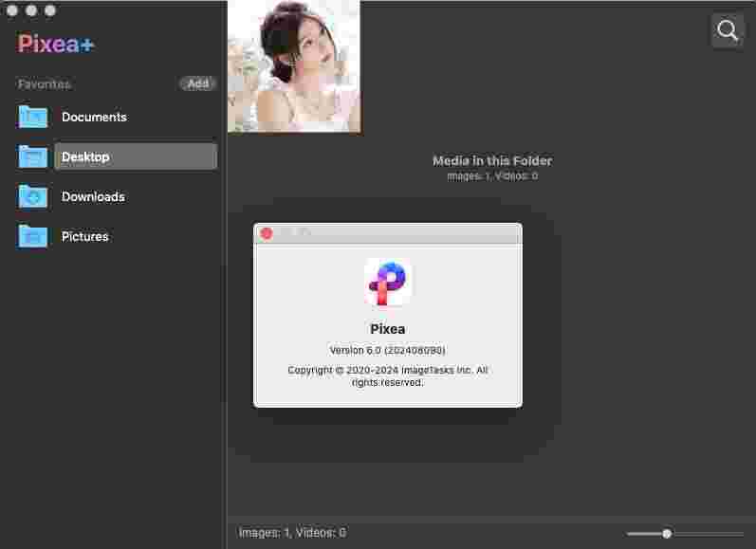
Task: Open the woman portrait thumbnail
Action: (294, 66)
